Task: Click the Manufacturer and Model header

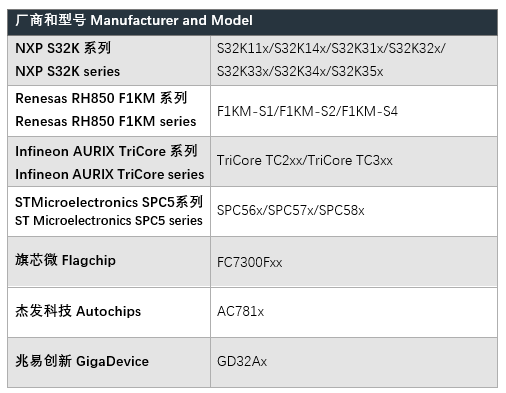Action: coord(252,22)
